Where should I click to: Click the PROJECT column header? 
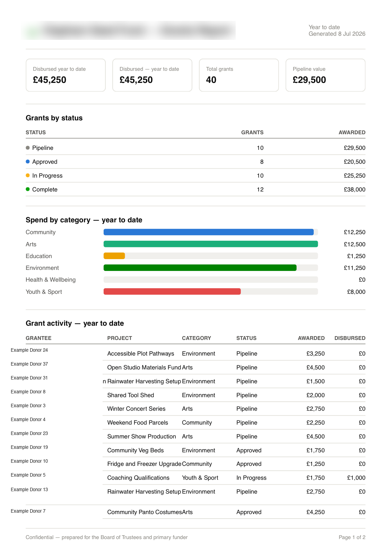pos(120,338)
